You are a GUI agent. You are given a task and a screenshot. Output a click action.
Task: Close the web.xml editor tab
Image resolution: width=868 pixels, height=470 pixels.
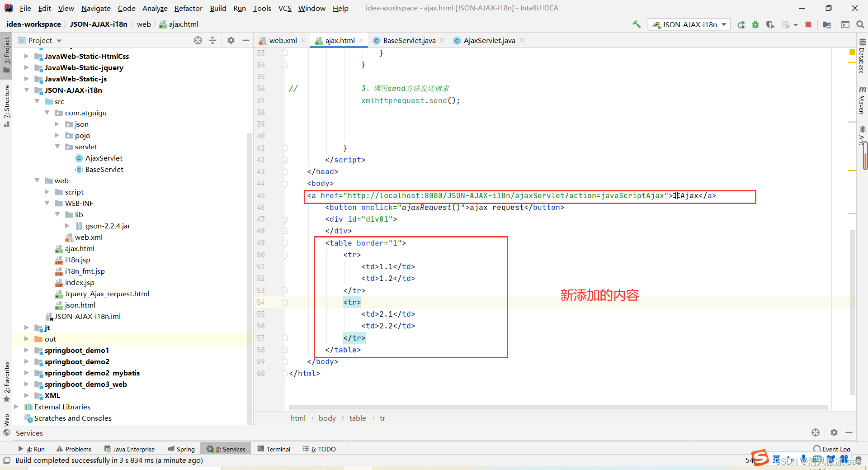coord(303,40)
